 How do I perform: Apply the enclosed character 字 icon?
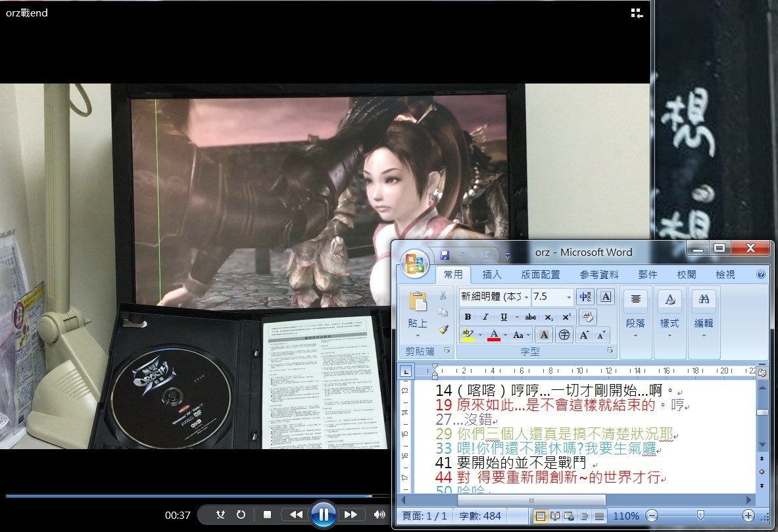pyautogui.click(x=564, y=335)
